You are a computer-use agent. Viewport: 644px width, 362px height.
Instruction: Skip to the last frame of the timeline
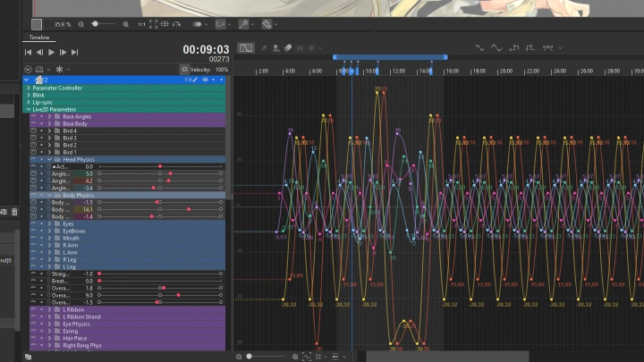74,53
